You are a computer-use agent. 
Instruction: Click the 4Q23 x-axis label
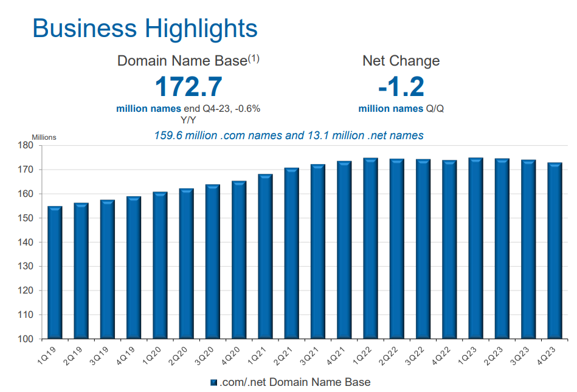[x=547, y=356]
